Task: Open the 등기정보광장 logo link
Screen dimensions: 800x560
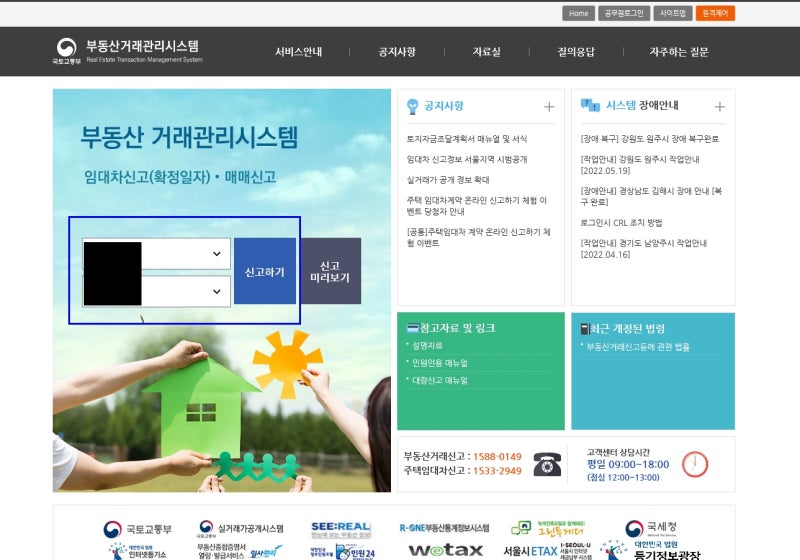Action: click(651, 551)
